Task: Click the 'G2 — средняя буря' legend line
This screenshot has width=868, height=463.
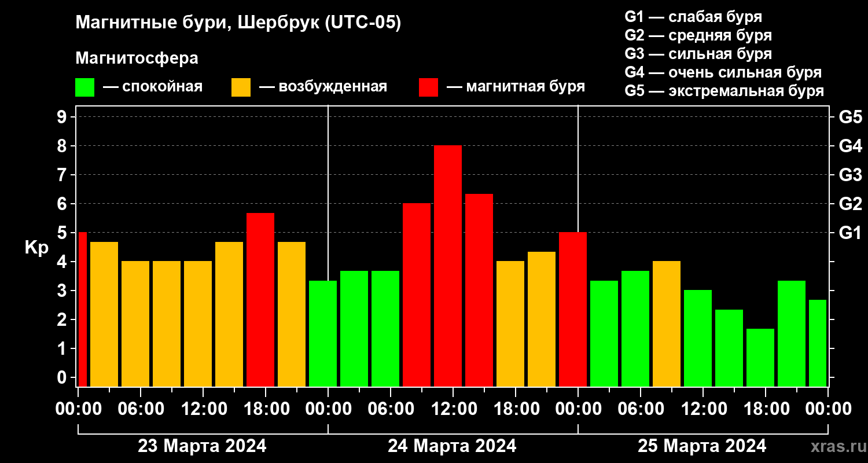Action: coord(698,35)
